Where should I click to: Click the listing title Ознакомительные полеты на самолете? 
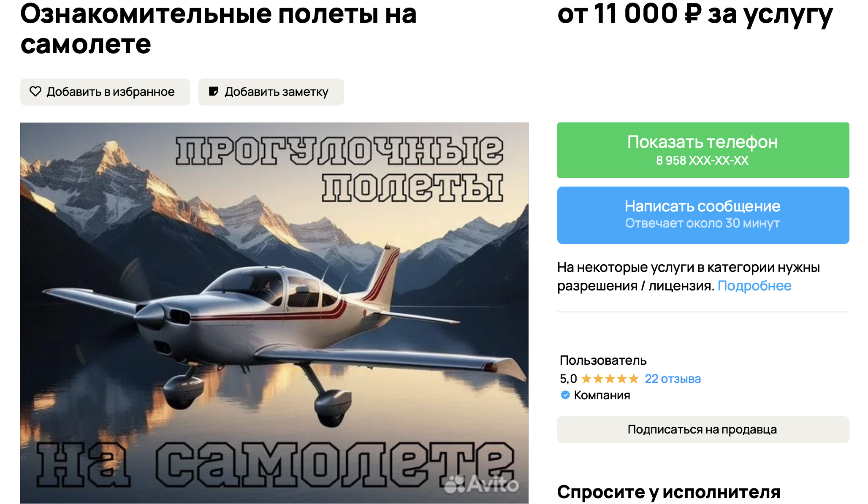pyautogui.click(x=218, y=29)
